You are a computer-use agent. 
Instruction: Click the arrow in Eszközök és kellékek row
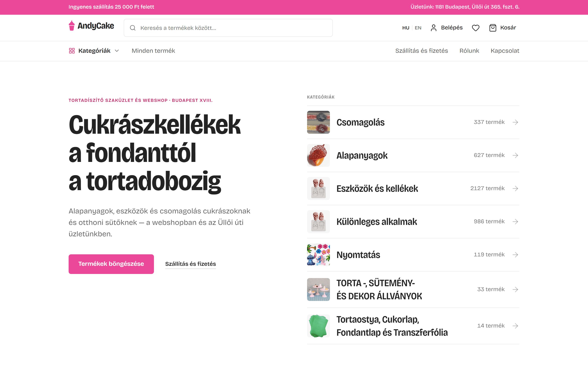pos(515,188)
